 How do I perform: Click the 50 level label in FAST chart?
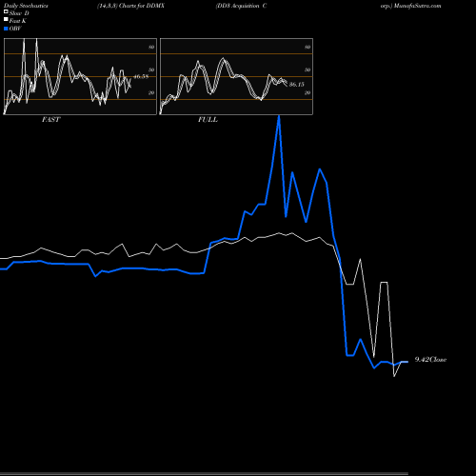[151, 69]
